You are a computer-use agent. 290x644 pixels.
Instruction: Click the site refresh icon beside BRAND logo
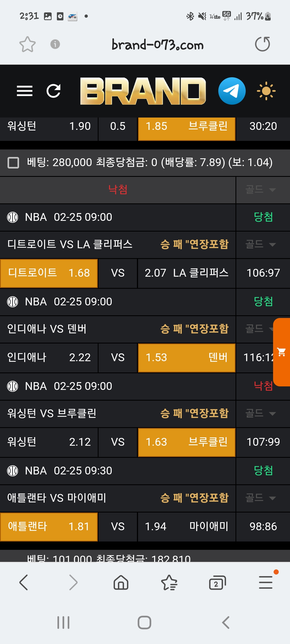coord(53,91)
